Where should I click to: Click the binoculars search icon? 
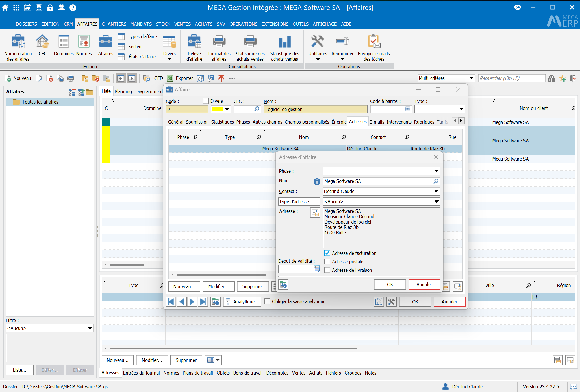[x=551, y=78]
